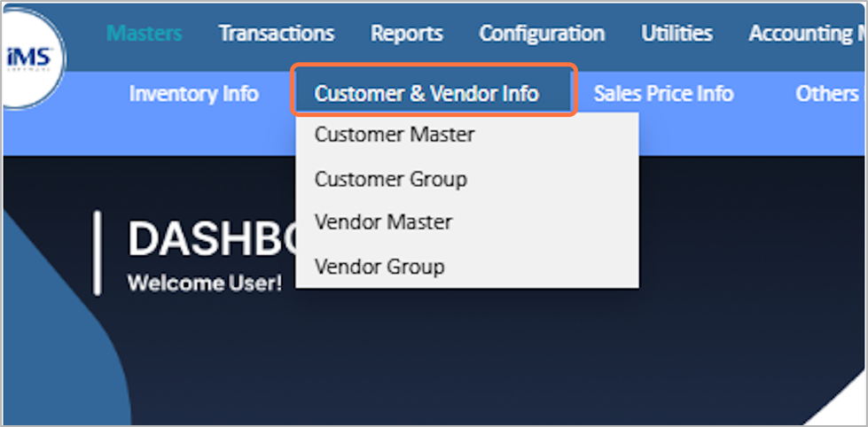The image size is (868, 427).
Task: Collapse the Customer & Vendor Info dropdown
Action: point(426,93)
